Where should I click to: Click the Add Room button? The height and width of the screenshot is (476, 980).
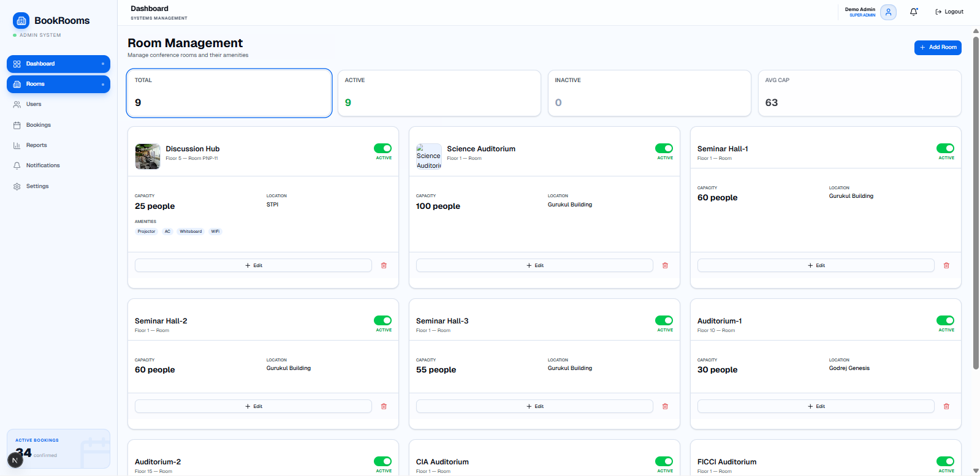(x=938, y=47)
